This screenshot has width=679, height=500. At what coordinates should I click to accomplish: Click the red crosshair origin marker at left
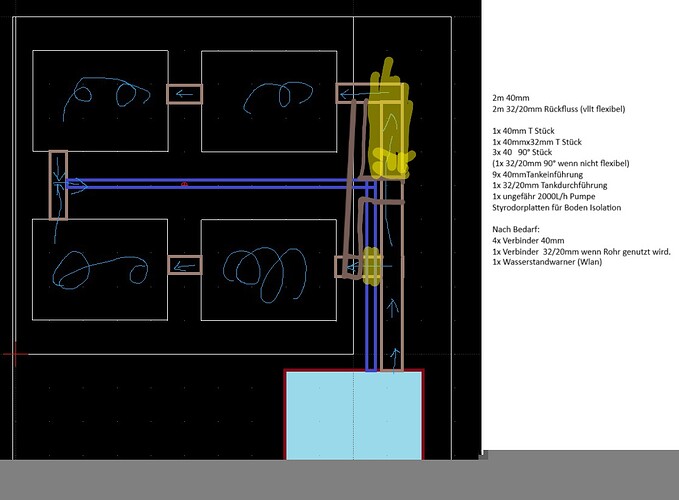pos(12,353)
